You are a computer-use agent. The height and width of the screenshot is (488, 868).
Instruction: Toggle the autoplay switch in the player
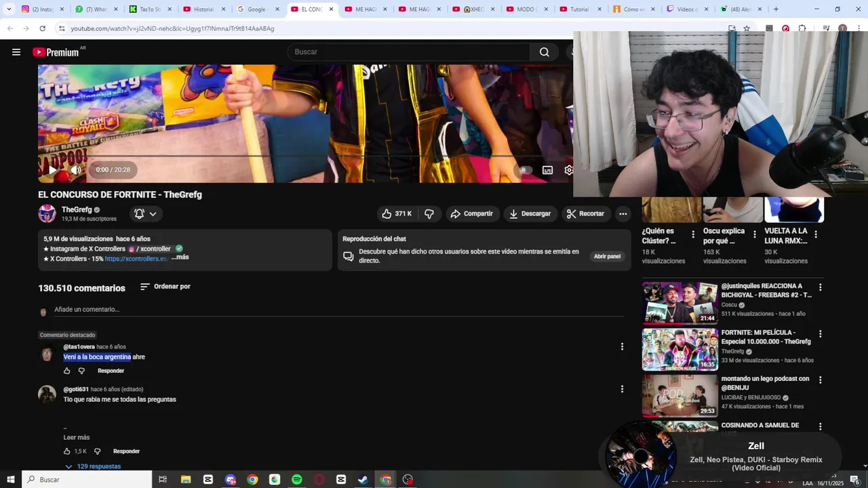coord(524,170)
